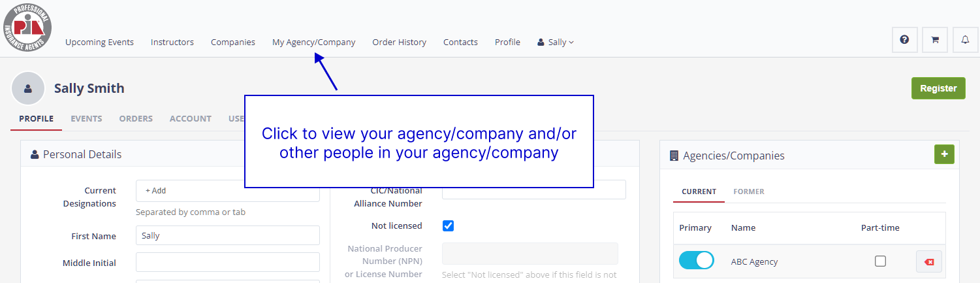Open the notifications bell icon
This screenshot has width=980, height=283.
(x=965, y=40)
